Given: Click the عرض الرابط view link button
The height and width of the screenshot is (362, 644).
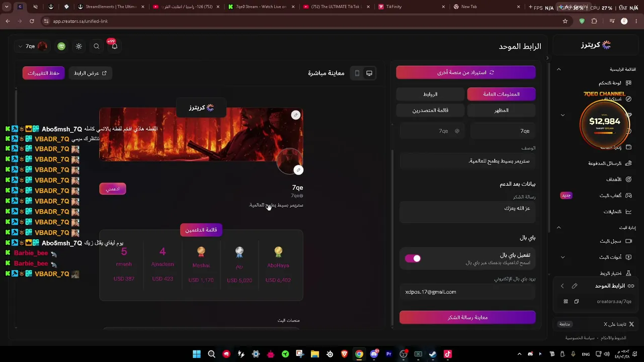Looking at the screenshot, I should point(91,73).
